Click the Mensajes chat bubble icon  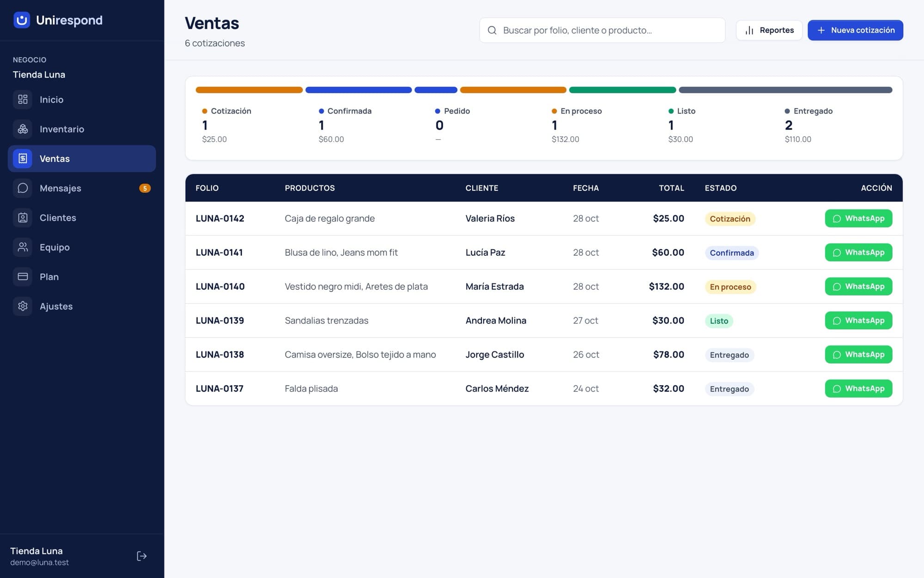[x=23, y=188]
